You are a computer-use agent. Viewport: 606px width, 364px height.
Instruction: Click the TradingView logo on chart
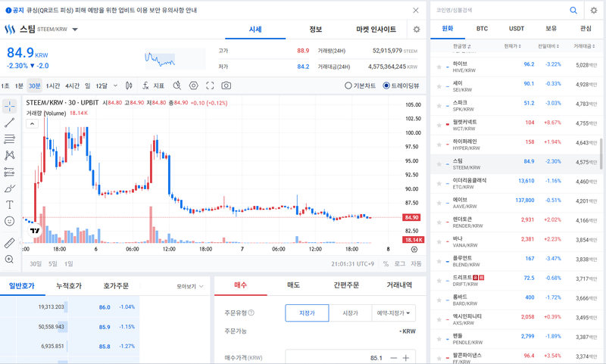pyautogui.click(x=35, y=231)
